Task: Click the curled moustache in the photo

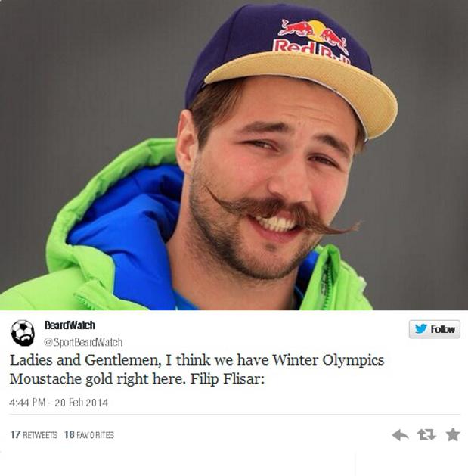Action: coord(282,213)
